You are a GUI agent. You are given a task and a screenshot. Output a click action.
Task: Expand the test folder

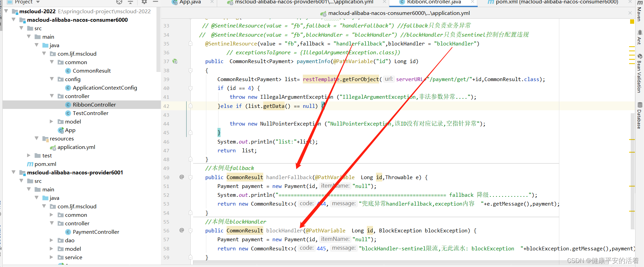click(29, 155)
